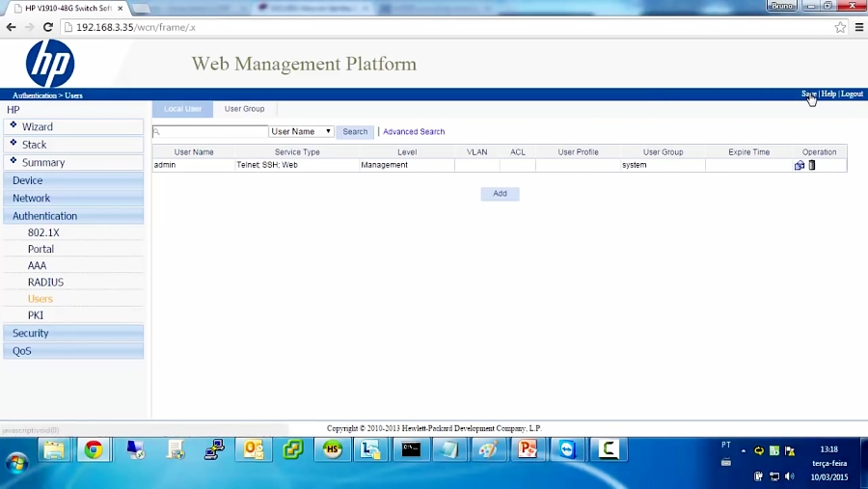Collapse the Authentication section
Viewport: 868px width, 489px height.
[x=73, y=216]
